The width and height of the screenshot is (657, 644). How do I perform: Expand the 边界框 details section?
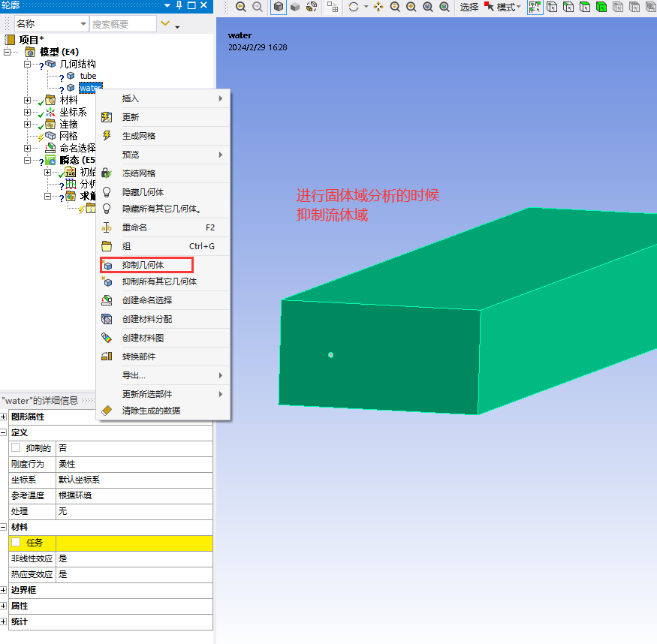(x=4, y=590)
